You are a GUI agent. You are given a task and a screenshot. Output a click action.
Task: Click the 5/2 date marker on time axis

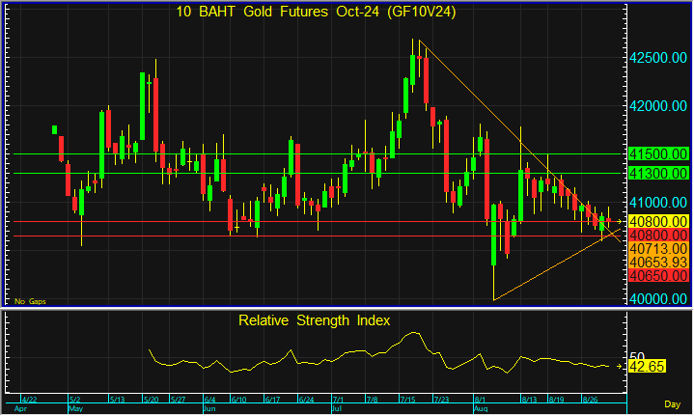click(75, 400)
